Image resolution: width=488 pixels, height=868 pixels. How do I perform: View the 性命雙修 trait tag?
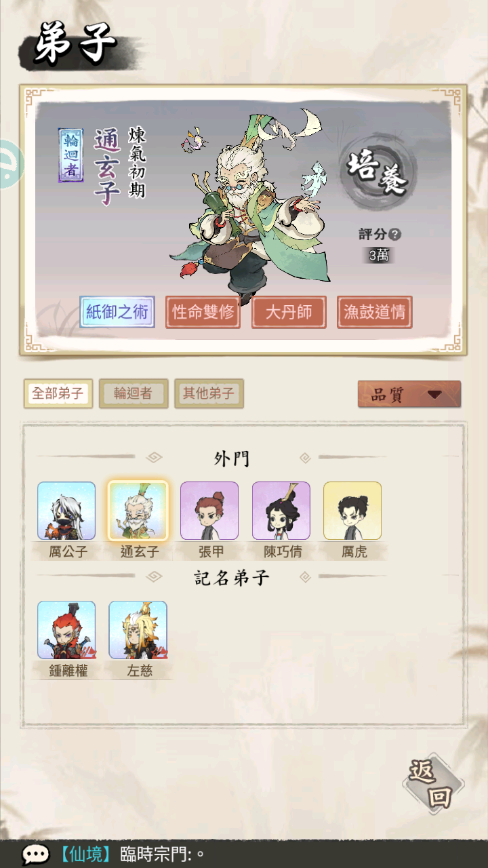coord(203,313)
